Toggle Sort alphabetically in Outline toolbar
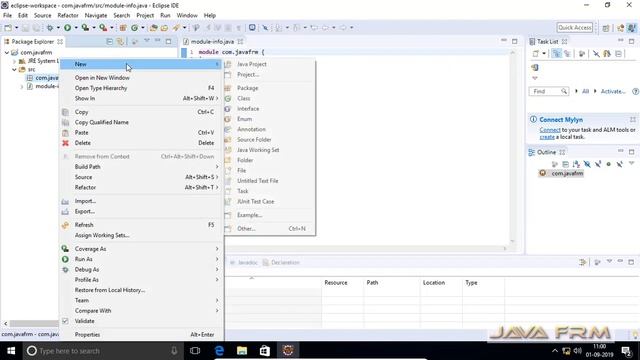This screenshot has width=640, height=360. [x=576, y=164]
